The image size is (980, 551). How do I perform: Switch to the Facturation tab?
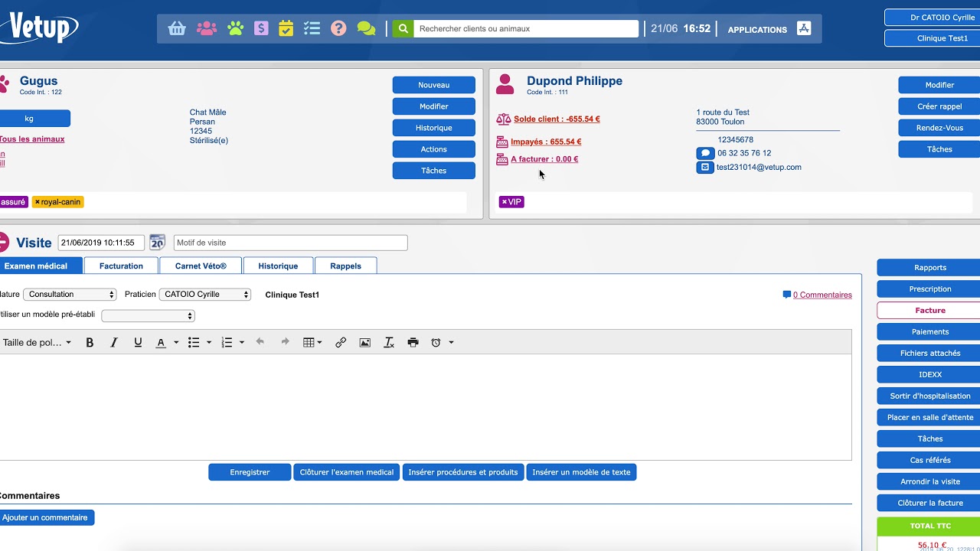coord(121,266)
